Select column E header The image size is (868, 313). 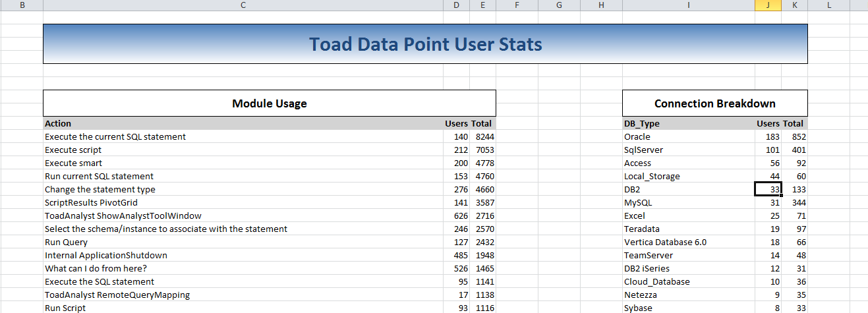click(482, 5)
